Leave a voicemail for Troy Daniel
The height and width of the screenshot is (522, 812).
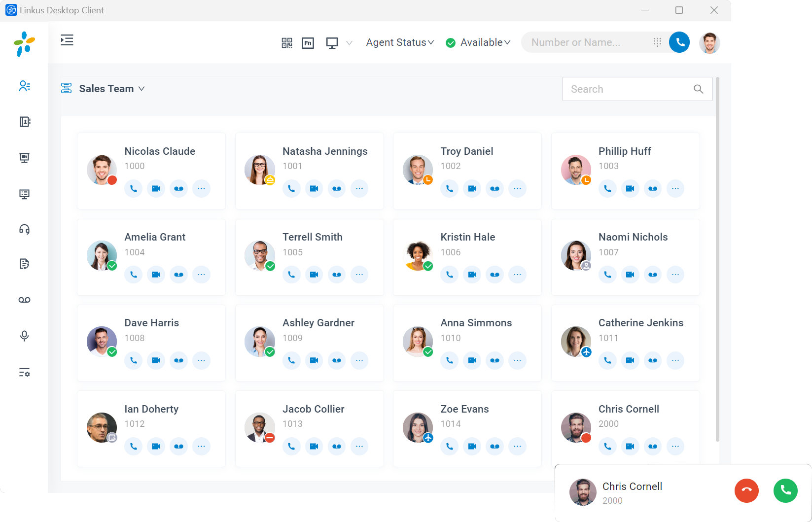pyautogui.click(x=494, y=188)
